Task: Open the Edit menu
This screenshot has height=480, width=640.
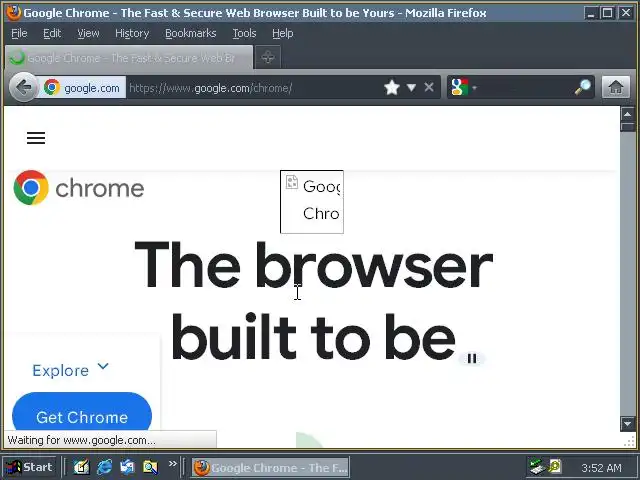Action: coord(52,33)
